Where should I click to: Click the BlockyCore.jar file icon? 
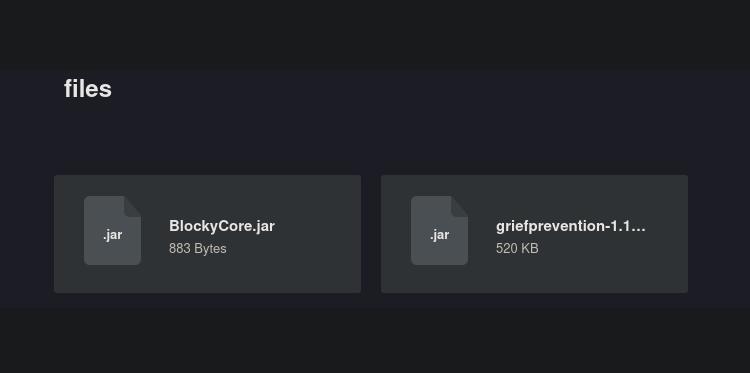(112, 230)
